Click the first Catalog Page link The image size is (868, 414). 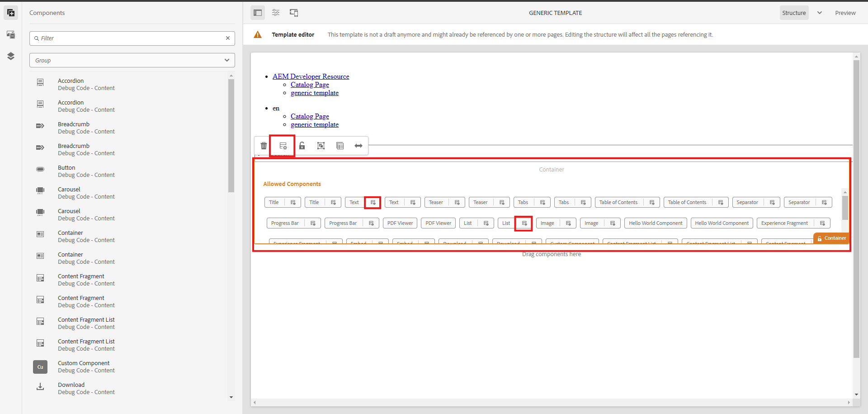310,85
